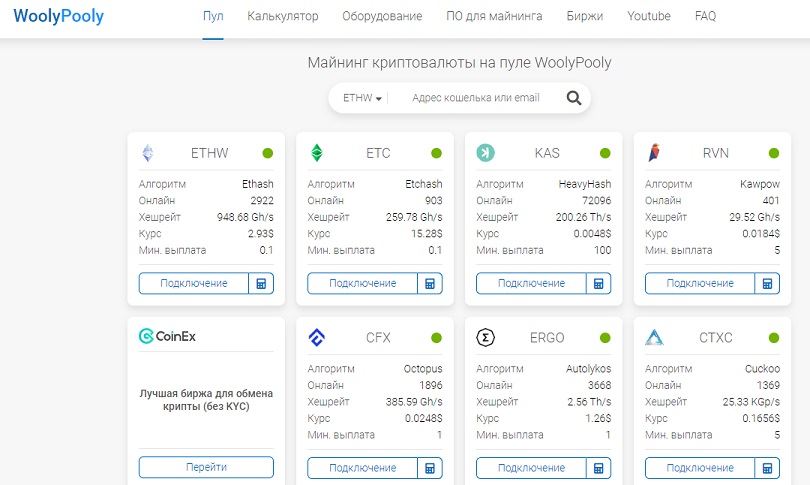Click KAS online count 72096
The image size is (810, 485).
[x=597, y=200]
